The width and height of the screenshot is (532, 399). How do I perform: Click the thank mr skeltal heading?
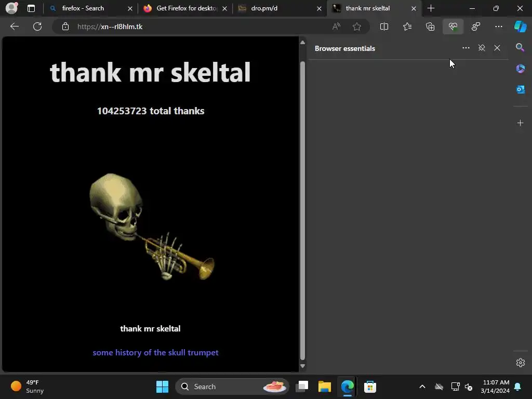(x=150, y=72)
